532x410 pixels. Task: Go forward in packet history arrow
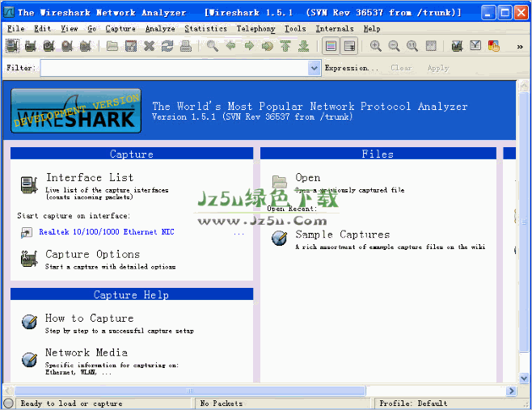pyautogui.click(x=249, y=46)
